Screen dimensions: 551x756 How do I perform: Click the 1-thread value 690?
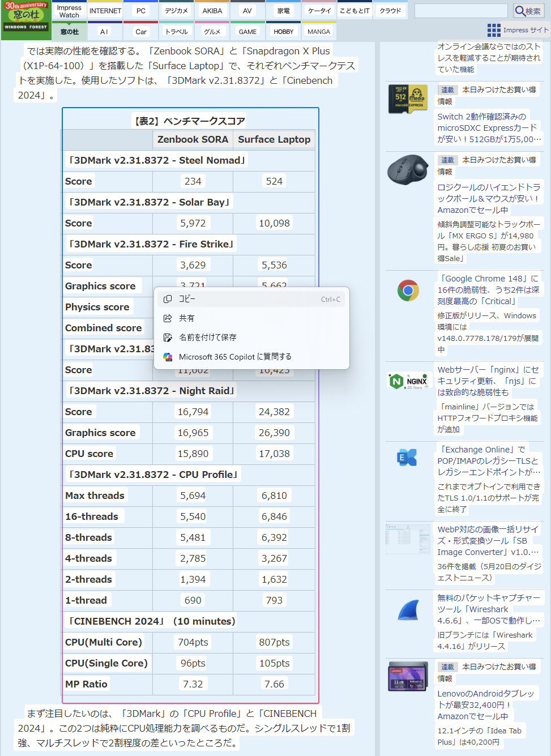tap(193, 600)
